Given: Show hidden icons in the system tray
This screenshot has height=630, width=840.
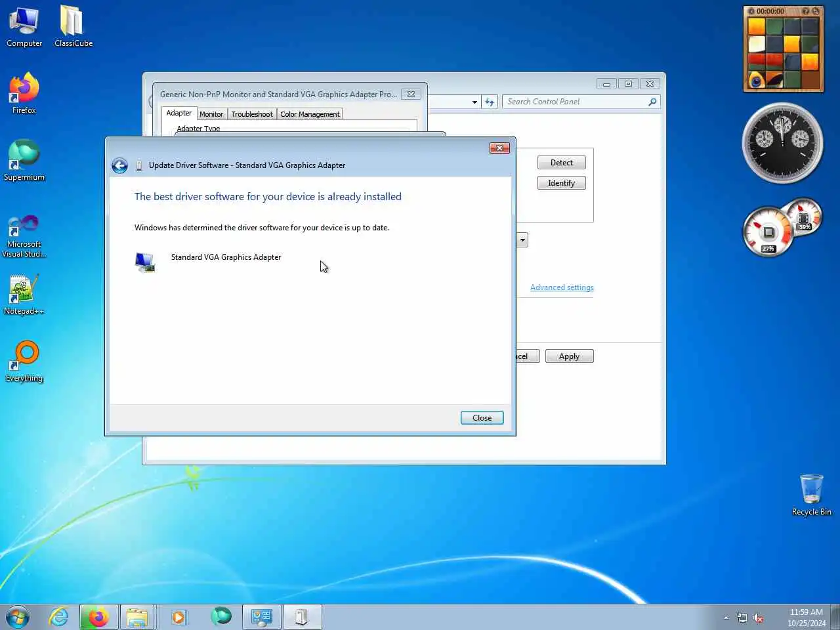Looking at the screenshot, I should (726, 618).
